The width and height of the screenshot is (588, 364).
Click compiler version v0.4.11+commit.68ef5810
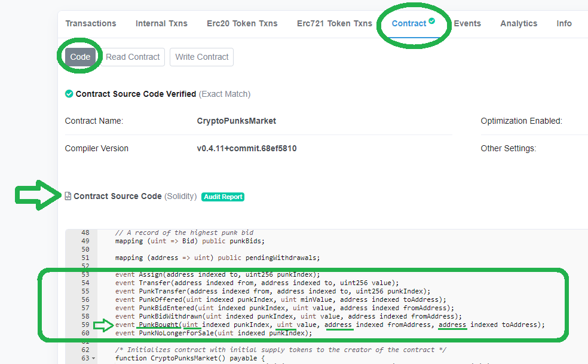click(247, 148)
